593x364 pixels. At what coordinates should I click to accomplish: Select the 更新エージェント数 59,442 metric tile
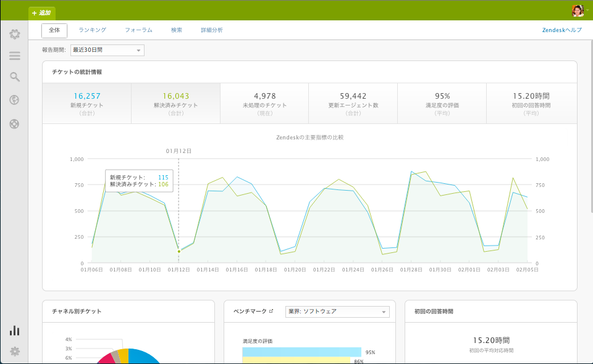(x=353, y=104)
